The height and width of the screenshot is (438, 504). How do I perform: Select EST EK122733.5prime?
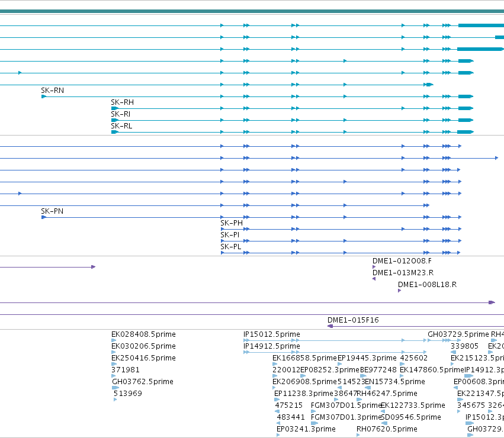413,405
